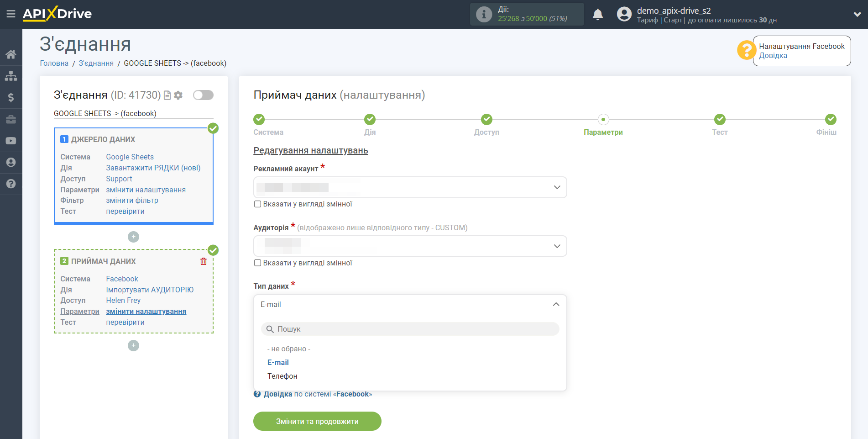
Task: Go to the Параметри step
Action: 603,119
